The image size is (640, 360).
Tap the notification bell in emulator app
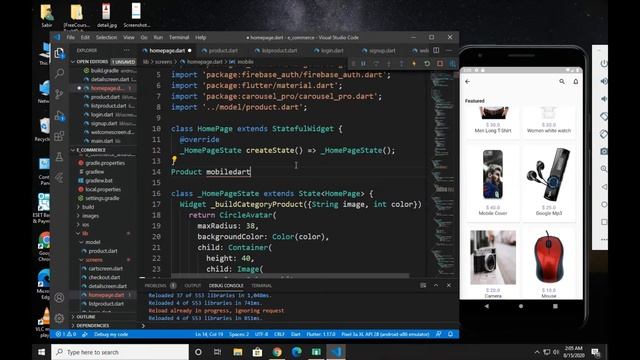tap(576, 82)
